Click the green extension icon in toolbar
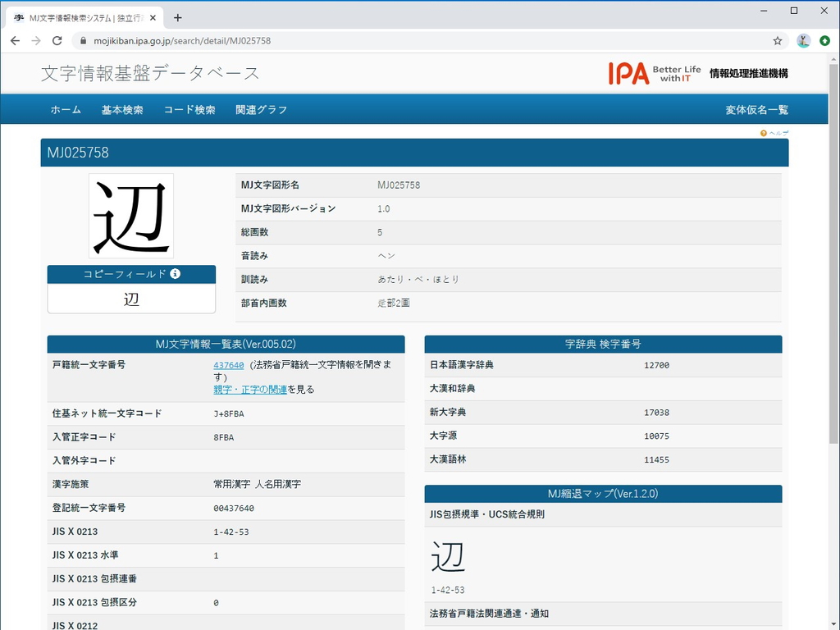Image resolution: width=840 pixels, height=630 pixels. [x=824, y=39]
